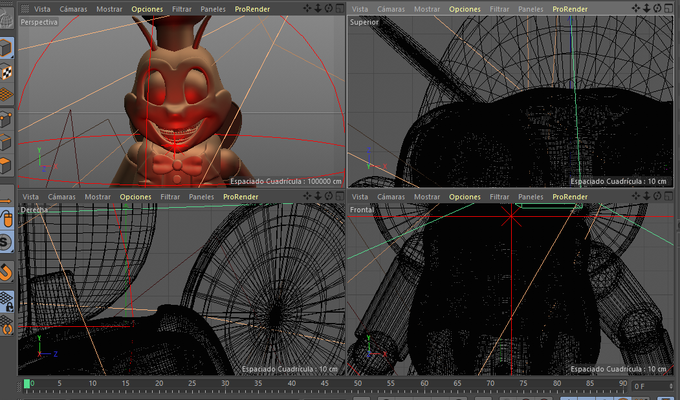This screenshot has width=680, height=400.
Task: Click the zoom-camera icon in Frontal viewport
Action: [647, 196]
